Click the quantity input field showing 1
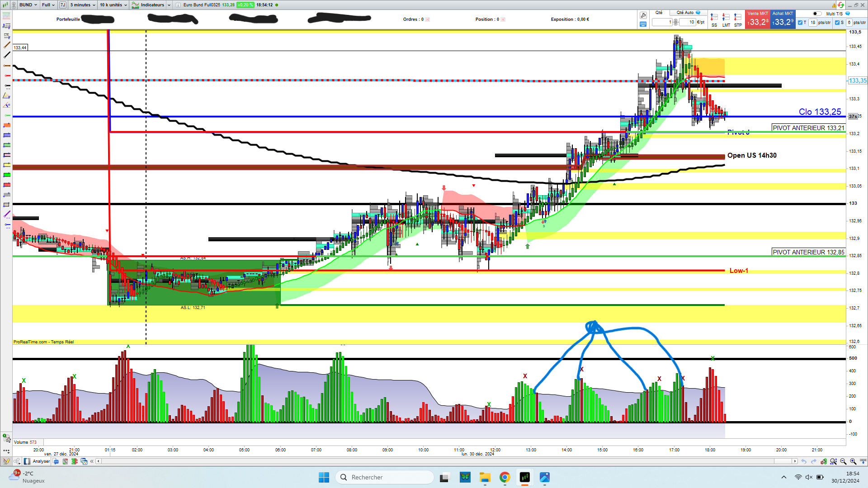 pyautogui.click(x=662, y=22)
